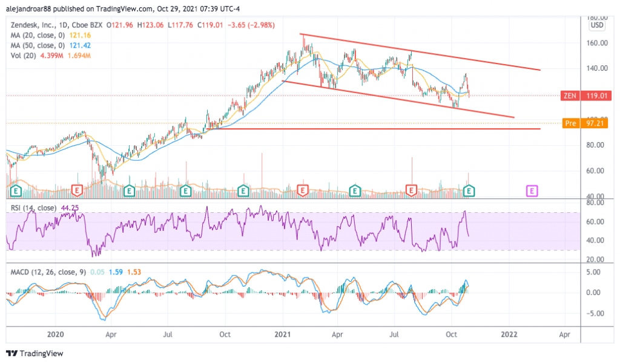The width and height of the screenshot is (620, 364).
Task: Click the 20.00 label on RSI axis
Action: click(595, 259)
